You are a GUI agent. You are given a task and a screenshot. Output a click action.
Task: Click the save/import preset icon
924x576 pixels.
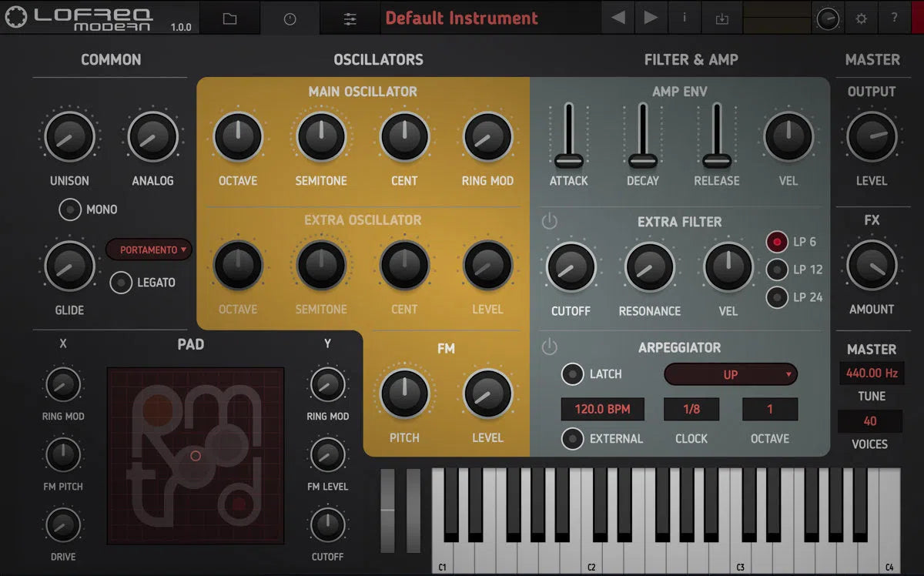[x=722, y=18]
